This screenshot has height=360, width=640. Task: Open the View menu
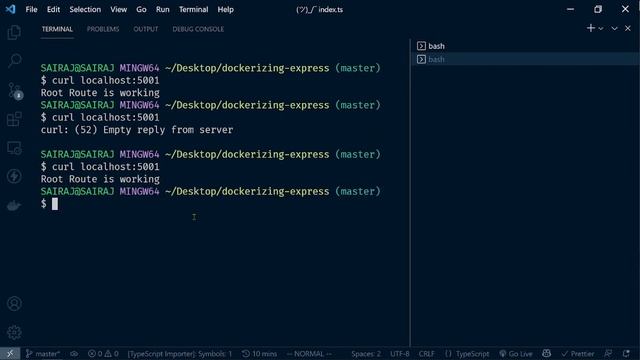click(x=118, y=9)
